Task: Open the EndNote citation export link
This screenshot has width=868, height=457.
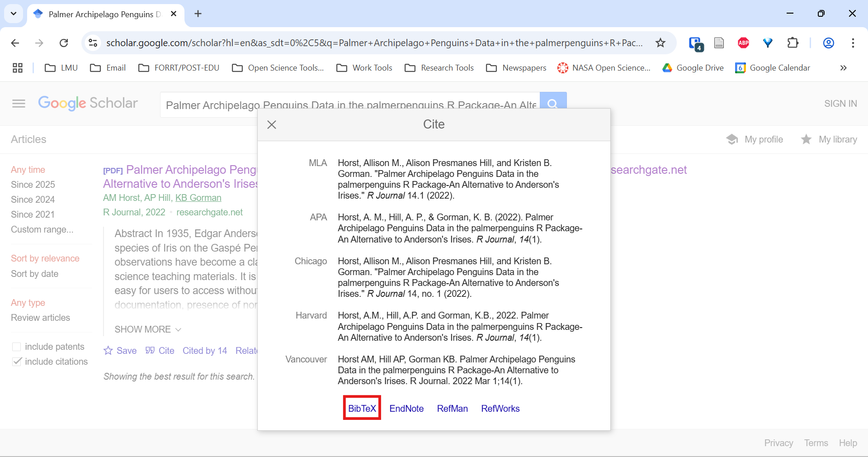Action: pyautogui.click(x=406, y=409)
